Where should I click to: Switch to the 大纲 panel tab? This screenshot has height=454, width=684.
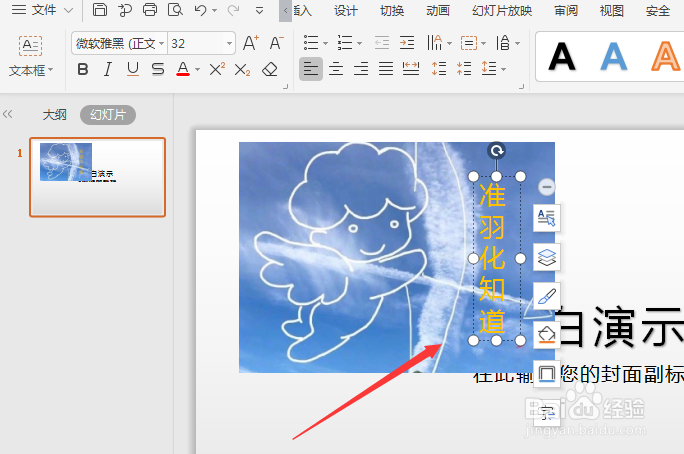click(55, 115)
